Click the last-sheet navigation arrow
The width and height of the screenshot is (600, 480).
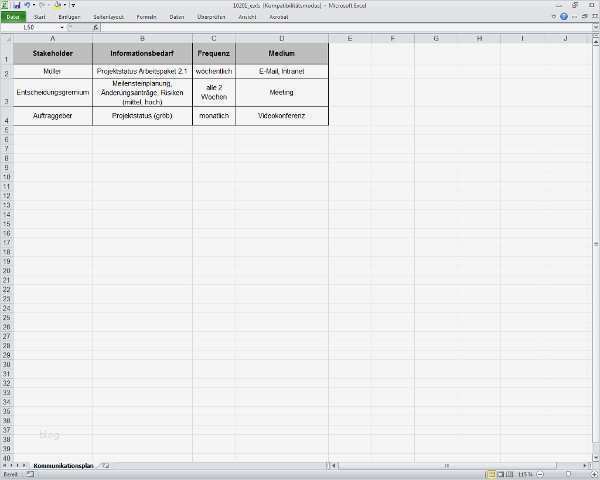tap(24, 466)
